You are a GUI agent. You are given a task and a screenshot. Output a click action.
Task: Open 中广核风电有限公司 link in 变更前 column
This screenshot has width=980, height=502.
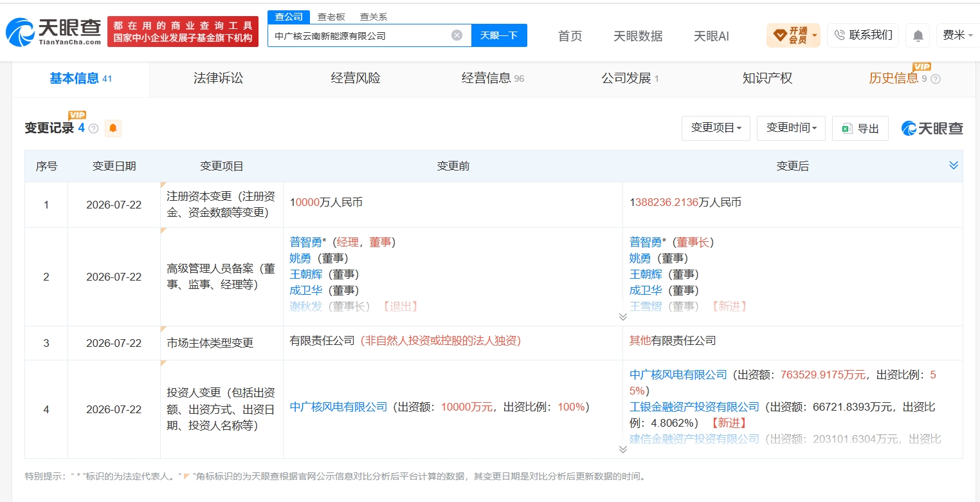(x=339, y=407)
